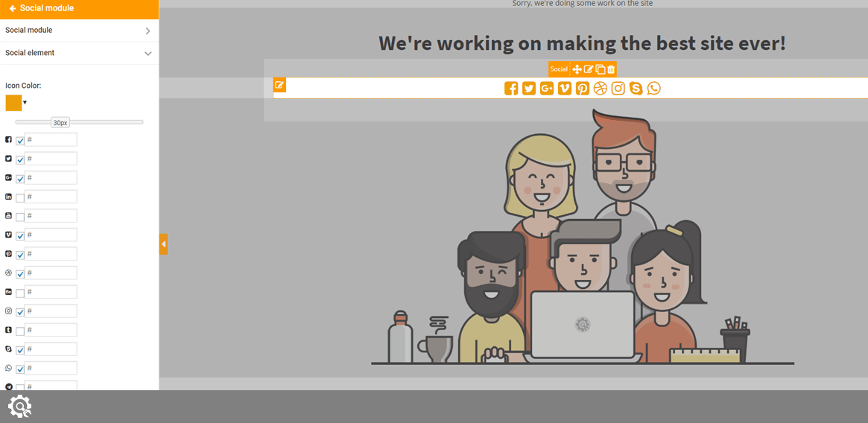Screen dimensions: 868x423
Task: Duplicate the Social module via copy icon
Action: point(600,69)
